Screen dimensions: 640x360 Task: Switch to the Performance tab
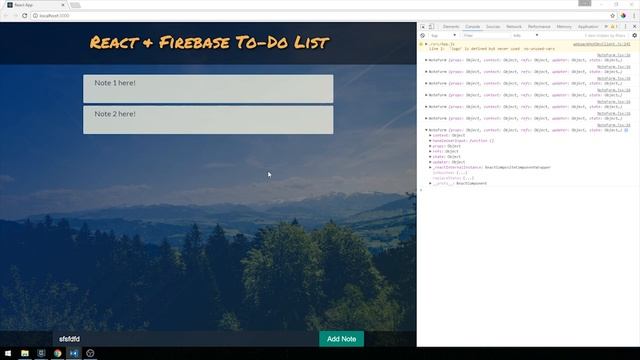tap(539, 27)
